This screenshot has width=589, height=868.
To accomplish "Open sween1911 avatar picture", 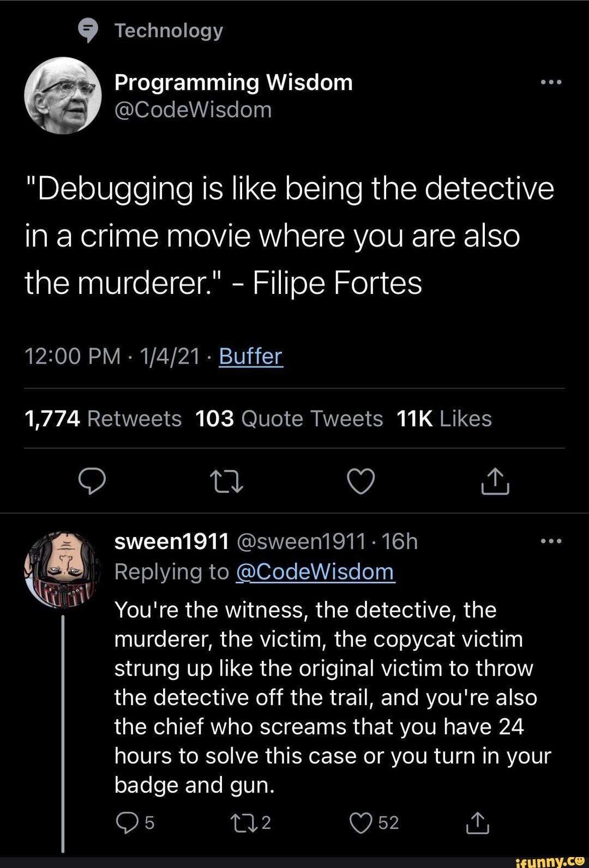I will [x=63, y=570].
